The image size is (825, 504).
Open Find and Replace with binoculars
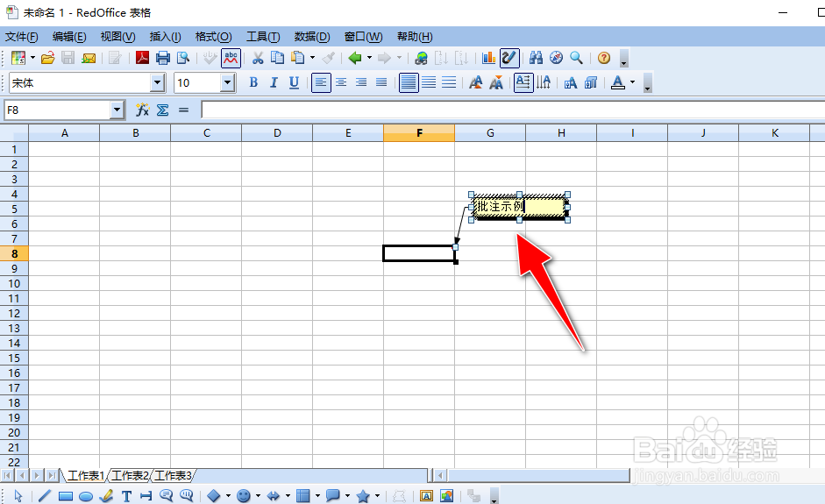(536, 58)
